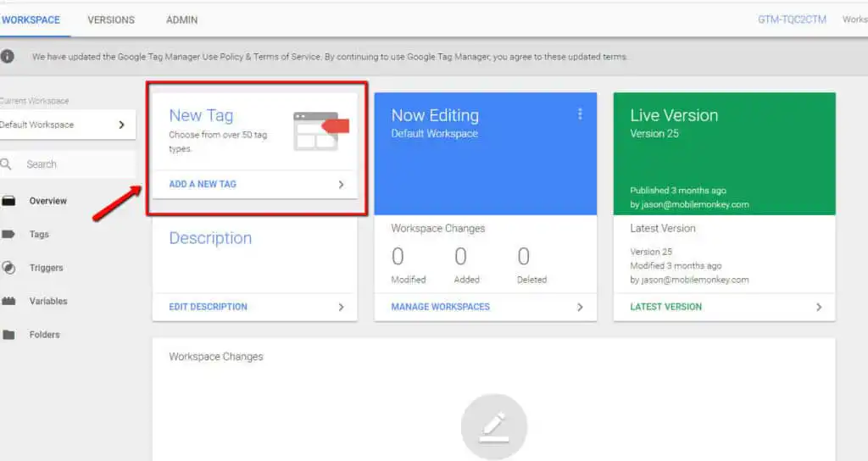Click the Live Version heading
The image size is (868, 461).
pos(674,115)
